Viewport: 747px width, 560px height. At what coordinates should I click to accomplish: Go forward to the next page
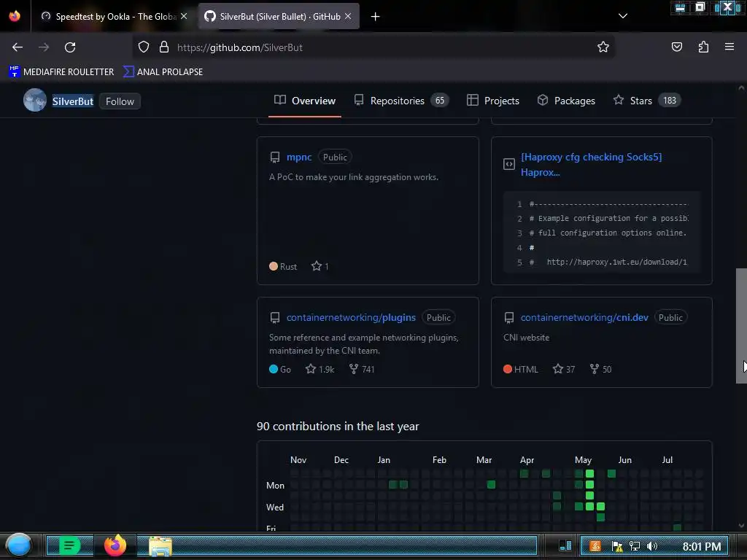click(44, 47)
